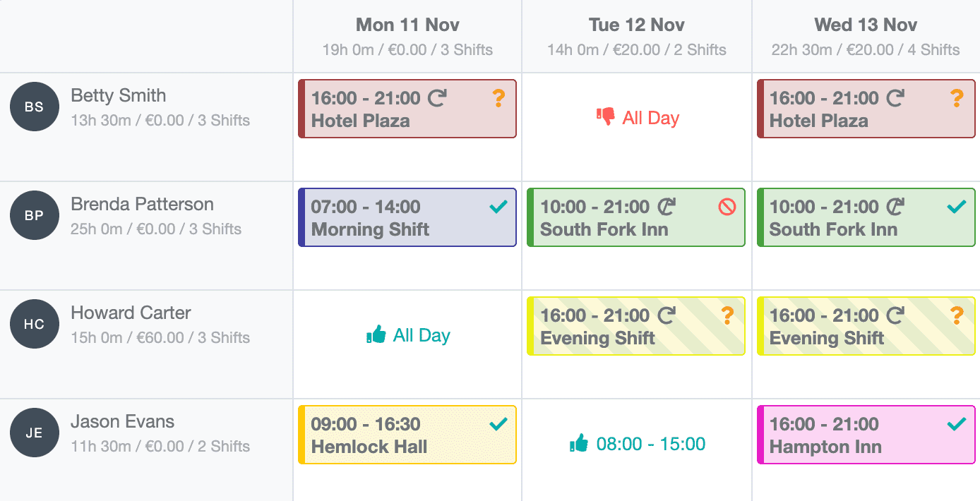Image resolution: width=980 pixels, height=501 pixels.
Task: Click the Brenda Patterson name label
Action: 142,204
